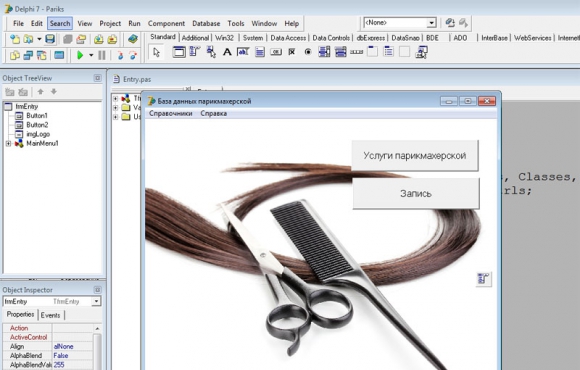
Task: Select Button2 in Object TreeView
Action: (37, 125)
